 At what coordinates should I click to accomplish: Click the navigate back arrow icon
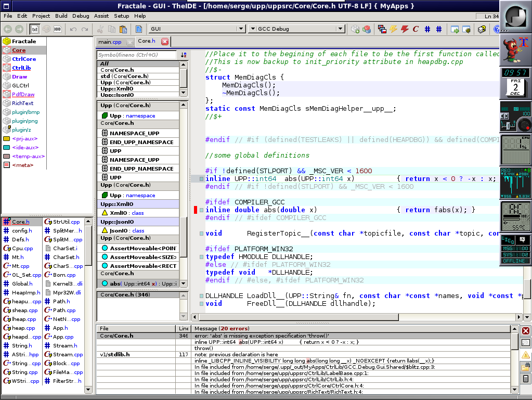(8, 29)
